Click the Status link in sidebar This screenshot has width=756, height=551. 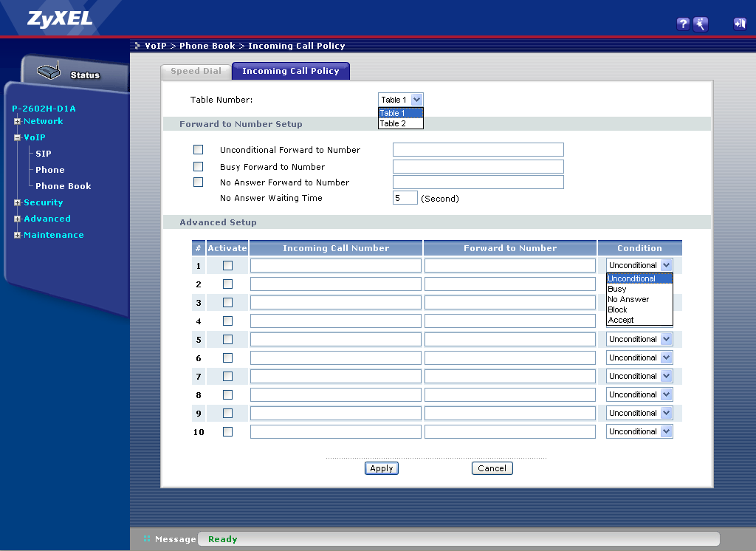[85, 75]
